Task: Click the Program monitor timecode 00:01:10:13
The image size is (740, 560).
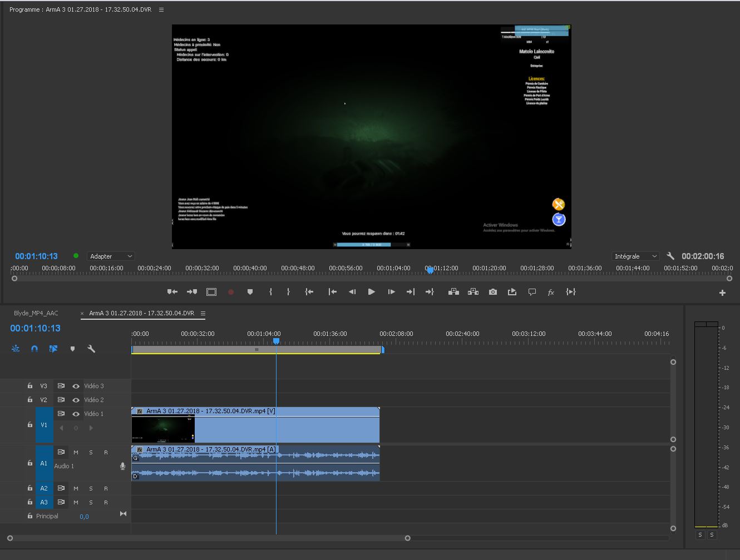Action: [x=36, y=256]
